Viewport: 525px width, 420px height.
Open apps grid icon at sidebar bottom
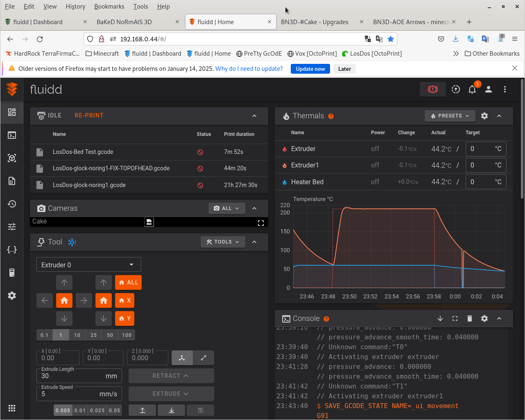pos(12,408)
